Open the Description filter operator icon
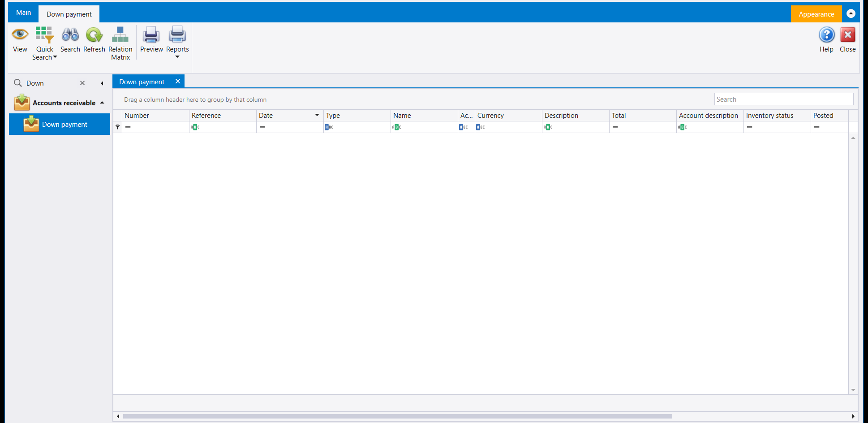 pos(548,127)
